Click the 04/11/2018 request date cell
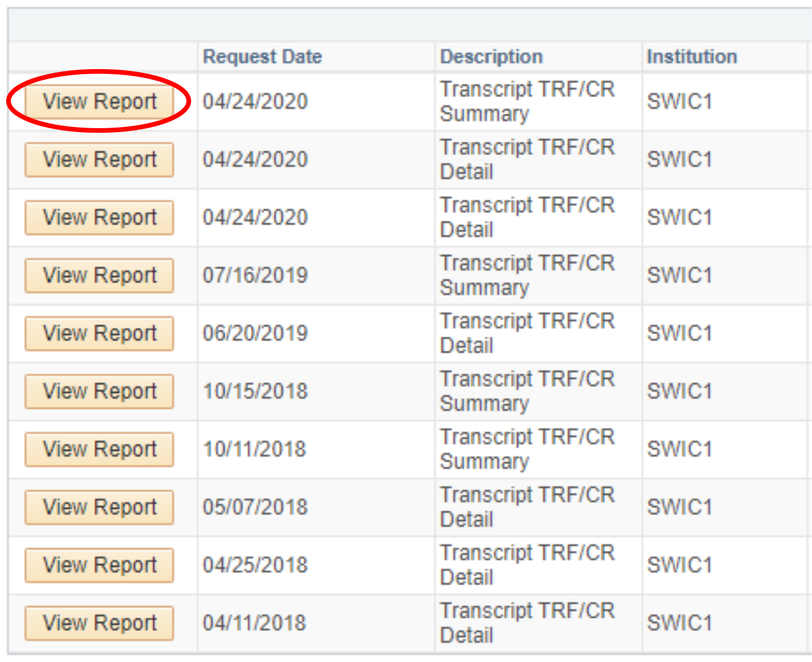Screen dimensions: 812x662 [x=254, y=623]
